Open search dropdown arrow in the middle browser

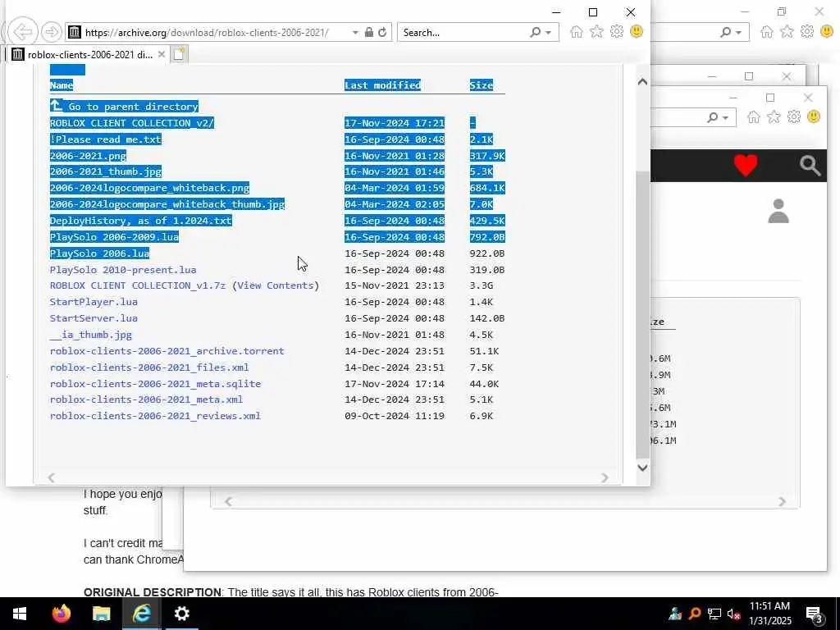(x=725, y=117)
